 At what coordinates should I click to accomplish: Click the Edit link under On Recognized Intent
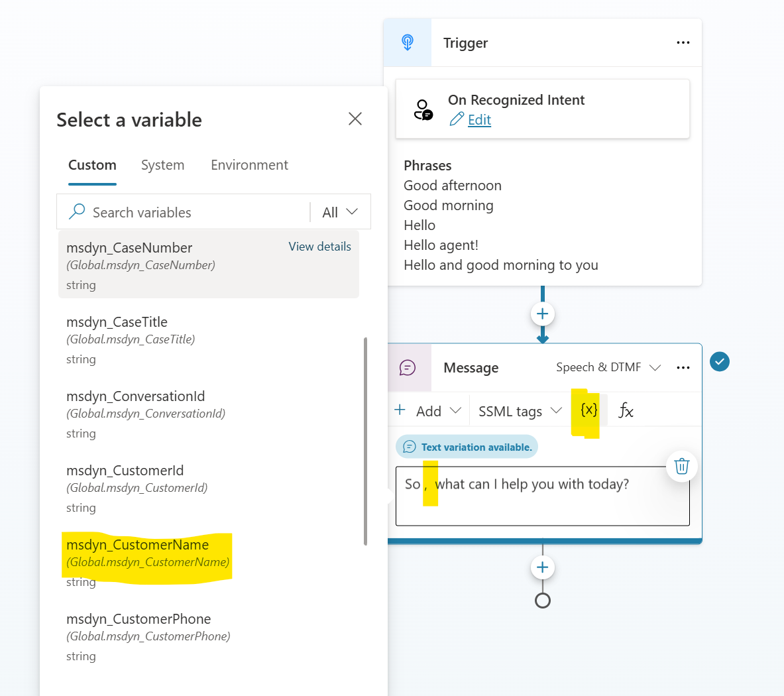coord(479,120)
